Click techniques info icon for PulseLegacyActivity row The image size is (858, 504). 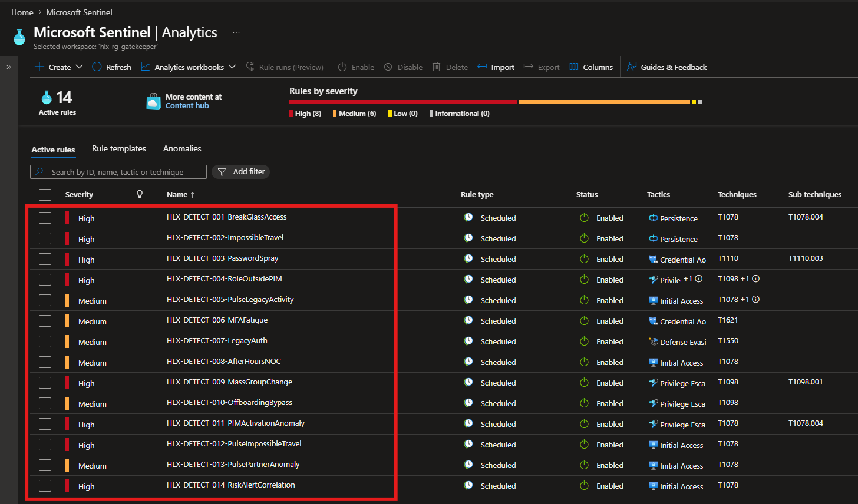(756, 299)
